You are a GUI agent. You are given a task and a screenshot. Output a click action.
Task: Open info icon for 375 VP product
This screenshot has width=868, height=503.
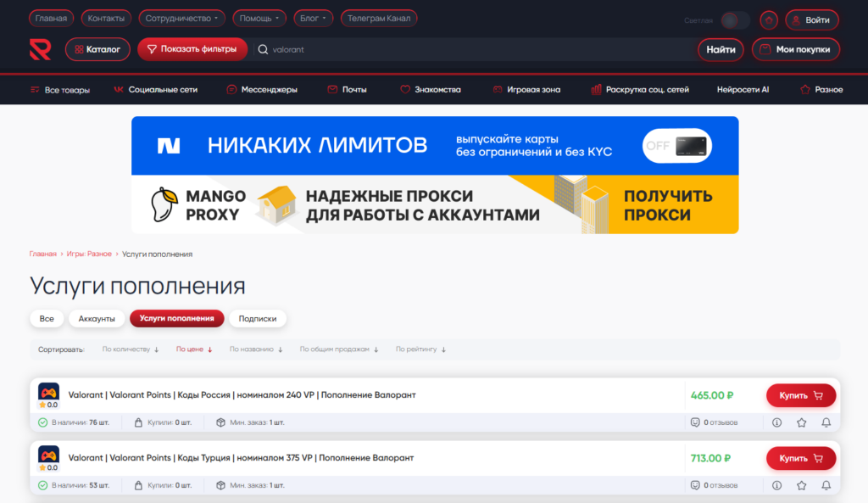click(x=776, y=485)
